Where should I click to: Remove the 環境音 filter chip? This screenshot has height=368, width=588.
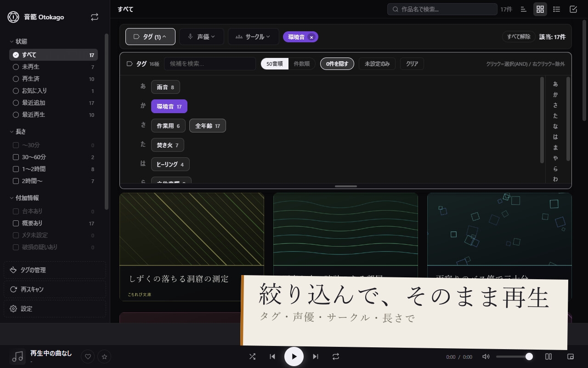[311, 37]
